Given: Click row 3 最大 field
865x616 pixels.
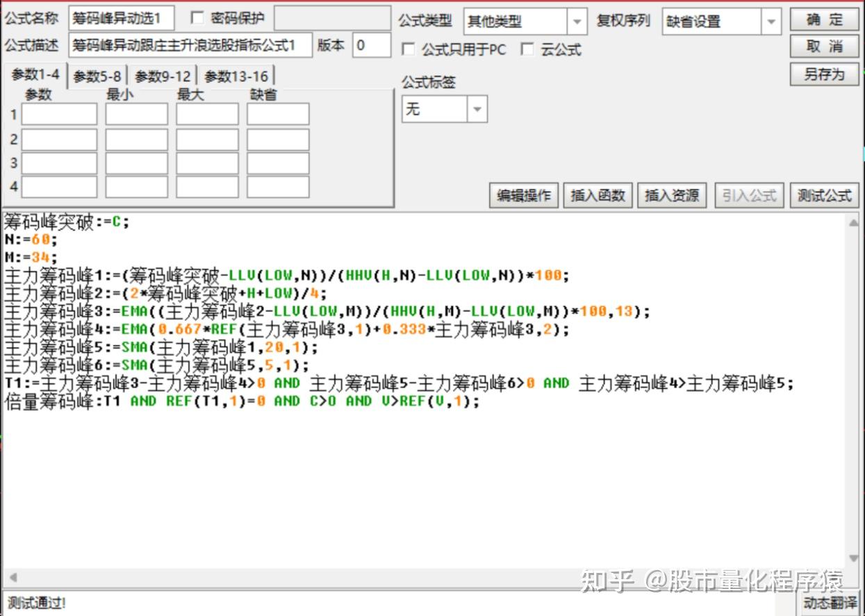Looking at the screenshot, I should click(207, 163).
